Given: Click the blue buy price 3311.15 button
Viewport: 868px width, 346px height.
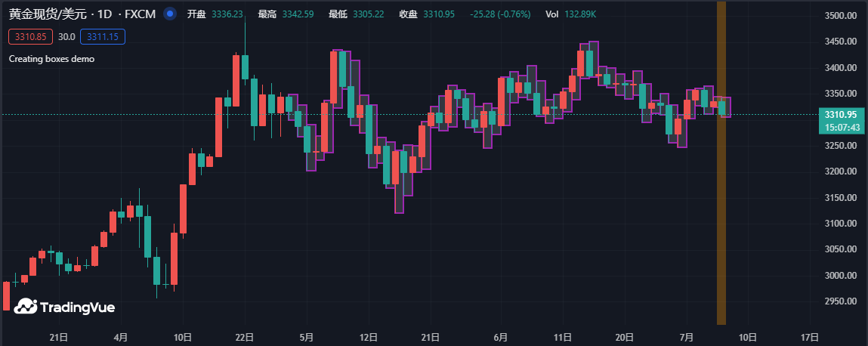Looking at the screenshot, I should click(106, 36).
